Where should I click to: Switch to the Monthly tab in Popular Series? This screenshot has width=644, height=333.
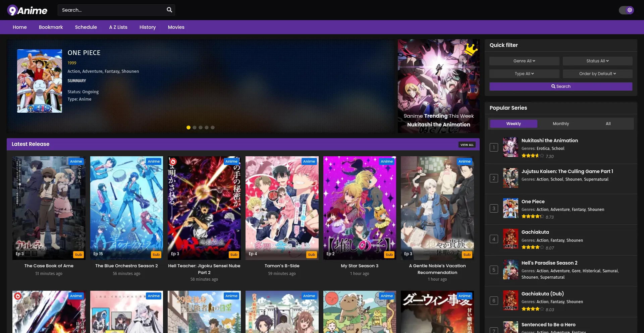point(560,123)
